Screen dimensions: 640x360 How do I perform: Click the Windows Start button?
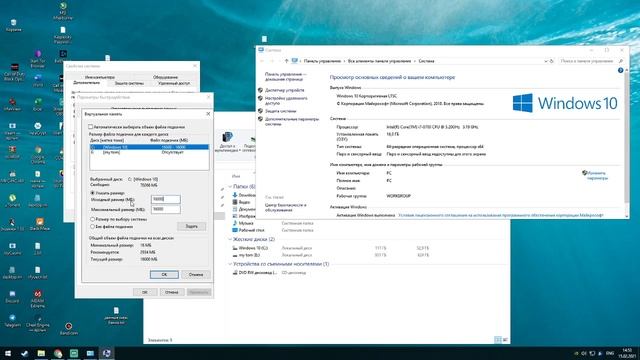(8, 353)
